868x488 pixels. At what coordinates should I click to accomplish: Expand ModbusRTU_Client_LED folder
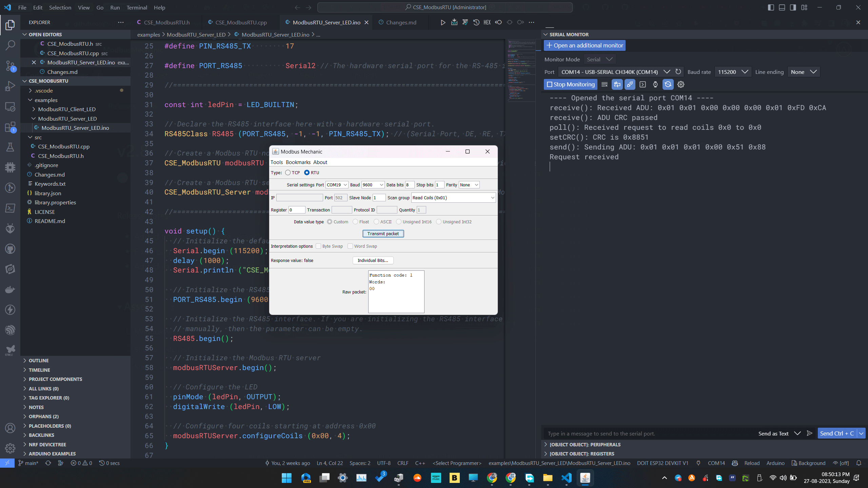(67, 109)
